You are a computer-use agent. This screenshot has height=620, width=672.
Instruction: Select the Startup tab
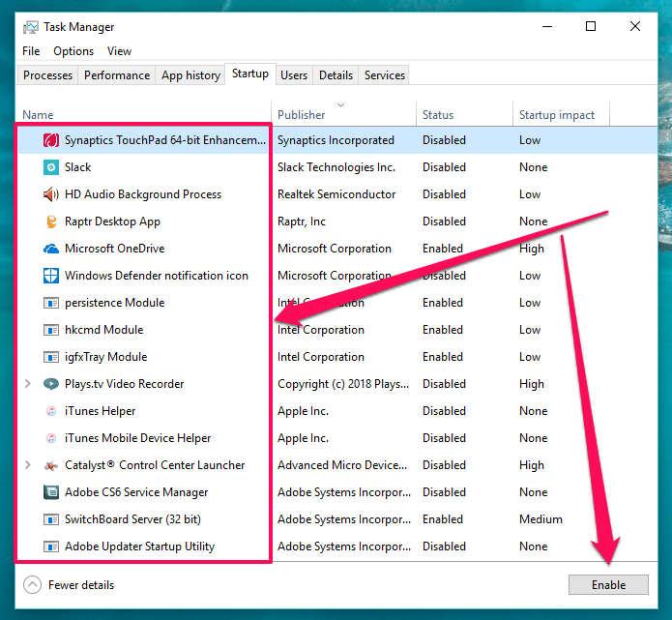point(250,74)
